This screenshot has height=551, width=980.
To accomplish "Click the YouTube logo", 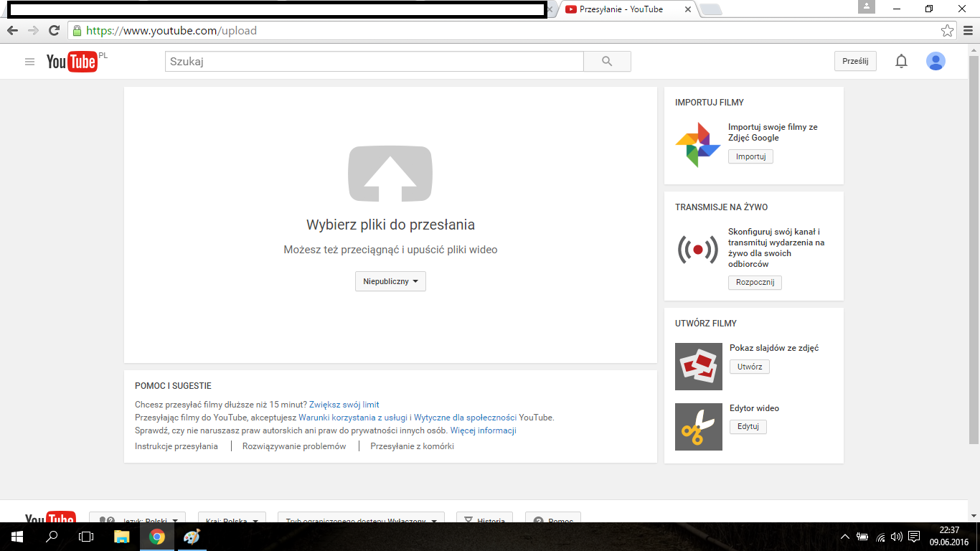I will (70, 62).
